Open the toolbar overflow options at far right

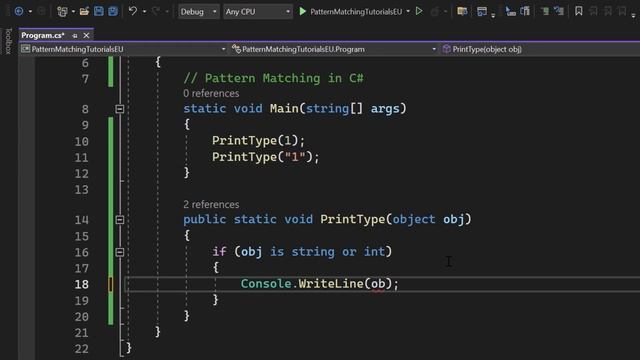[633, 16]
